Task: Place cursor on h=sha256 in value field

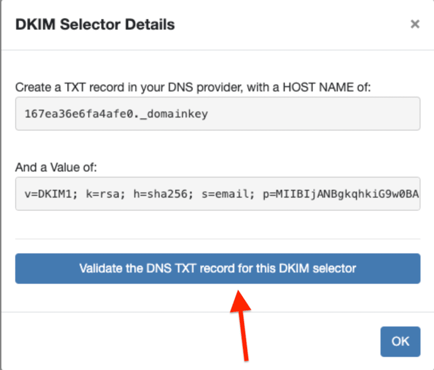Action: pos(163,194)
